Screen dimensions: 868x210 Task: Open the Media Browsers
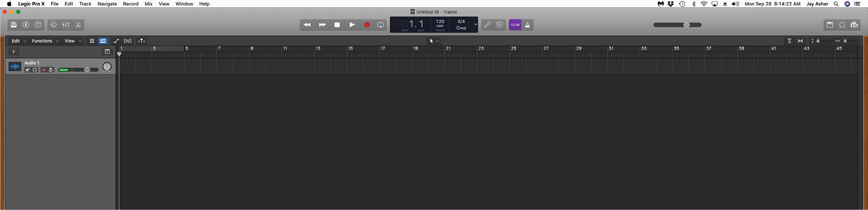(x=854, y=25)
